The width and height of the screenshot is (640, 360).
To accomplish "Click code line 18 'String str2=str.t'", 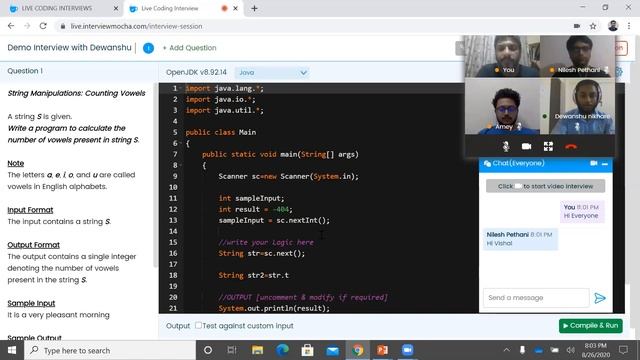I will click(253, 276).
